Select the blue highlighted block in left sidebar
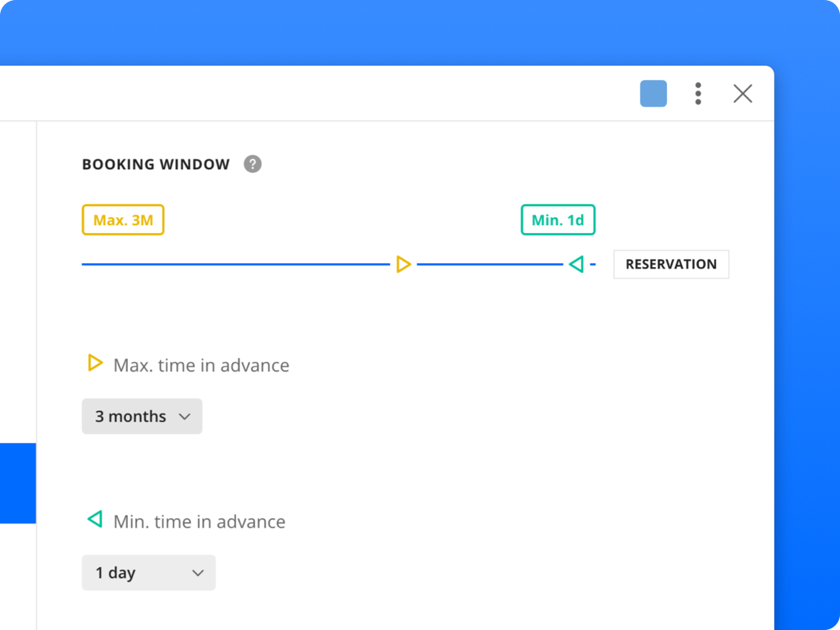The height and width of the screenshot is (630, 840). point(18,483)
